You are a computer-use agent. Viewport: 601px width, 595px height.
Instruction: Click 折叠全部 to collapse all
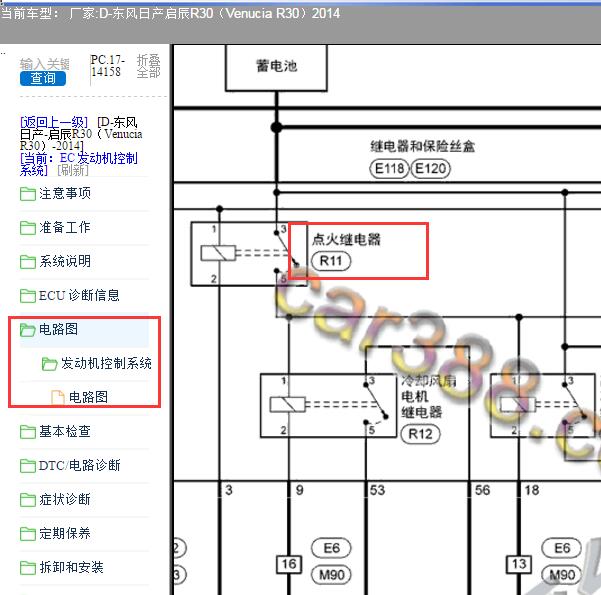(149, 66)
